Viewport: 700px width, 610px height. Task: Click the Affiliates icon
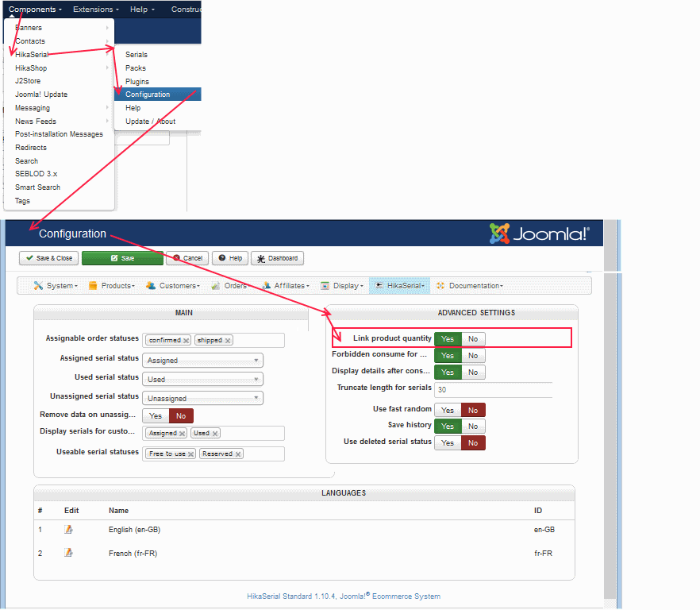click(x=266, y=286)
